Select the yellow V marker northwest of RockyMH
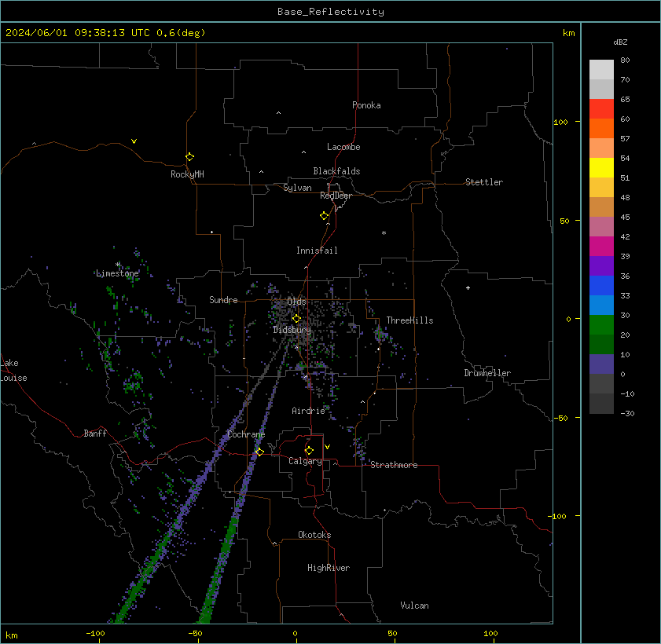Image resolution: width=661 pixels, height=644 pixels. pyautogui.click(x=134, y=141)
